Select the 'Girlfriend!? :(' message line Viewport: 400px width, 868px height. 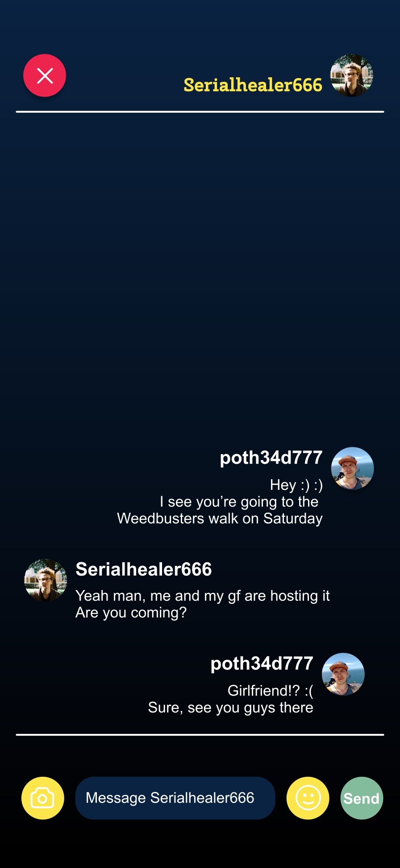[271, 691]
